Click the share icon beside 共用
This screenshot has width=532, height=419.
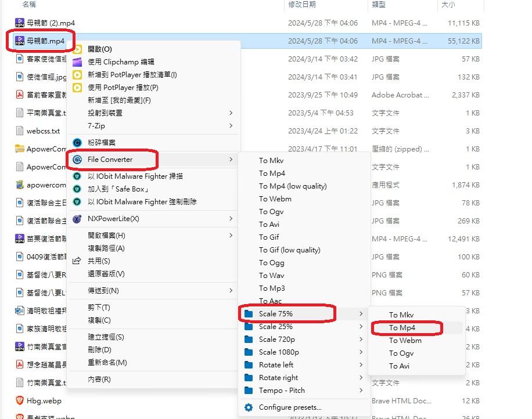coord(77,261)
